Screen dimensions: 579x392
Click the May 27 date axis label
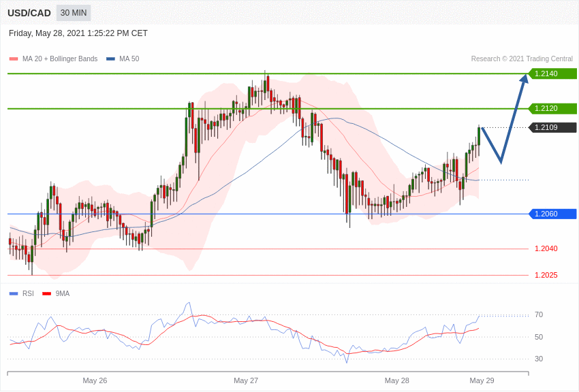pyautogui.click(x=246, y=380)
